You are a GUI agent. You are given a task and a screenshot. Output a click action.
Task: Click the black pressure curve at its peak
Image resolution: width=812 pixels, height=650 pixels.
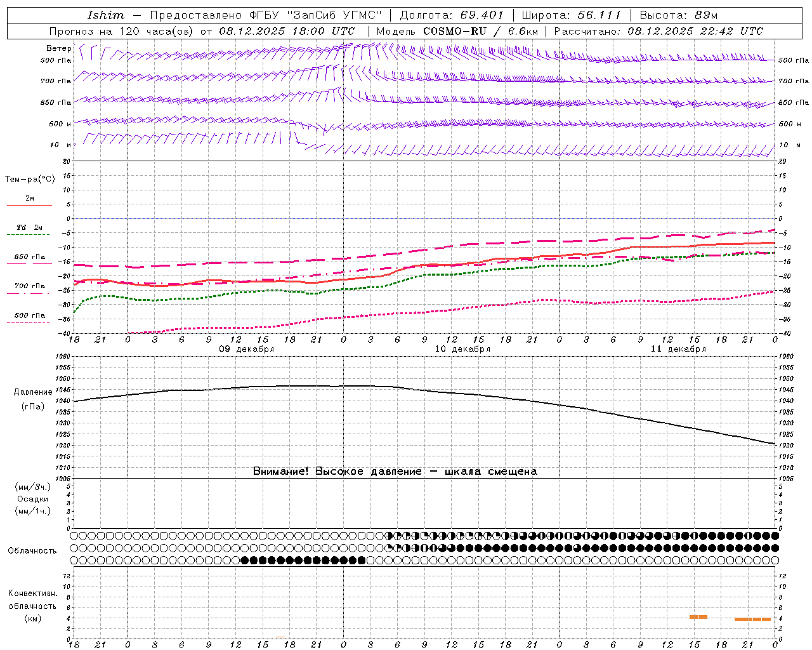coord(343,386)
